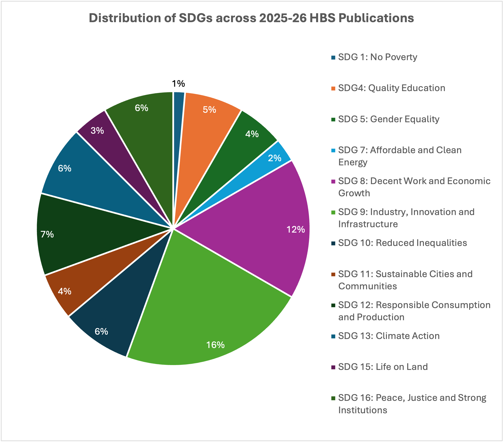
Task: Click the 6% label on navy slice
Action: point(101,332)
